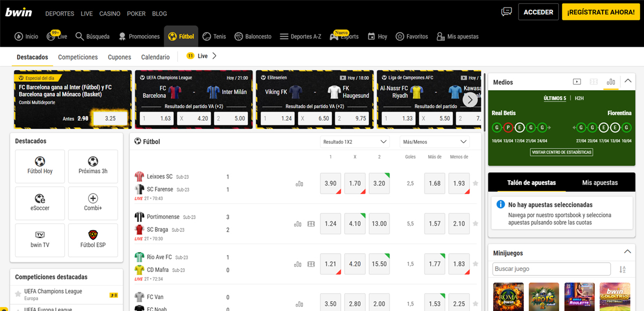Image resolution: width=644 pixels, height=311 pixels.
Task: Click the Buscar juego search field
Action: point(552,269)
